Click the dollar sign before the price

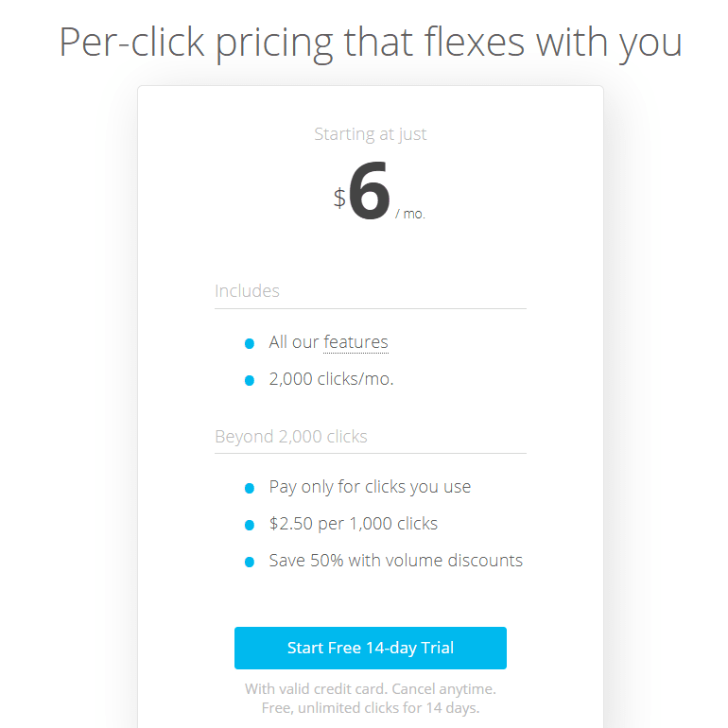[339, 199]
